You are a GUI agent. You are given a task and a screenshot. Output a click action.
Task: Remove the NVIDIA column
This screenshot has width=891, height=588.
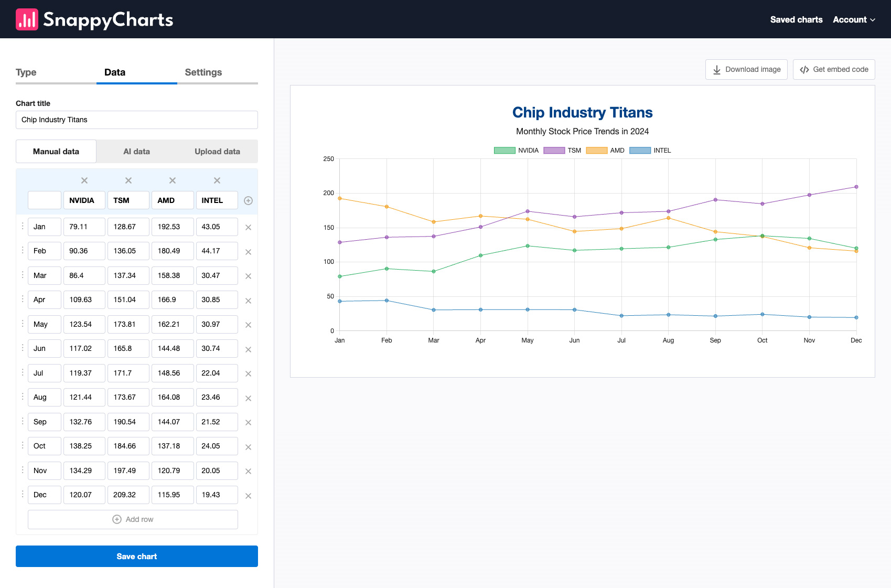(x=84, y=180)
